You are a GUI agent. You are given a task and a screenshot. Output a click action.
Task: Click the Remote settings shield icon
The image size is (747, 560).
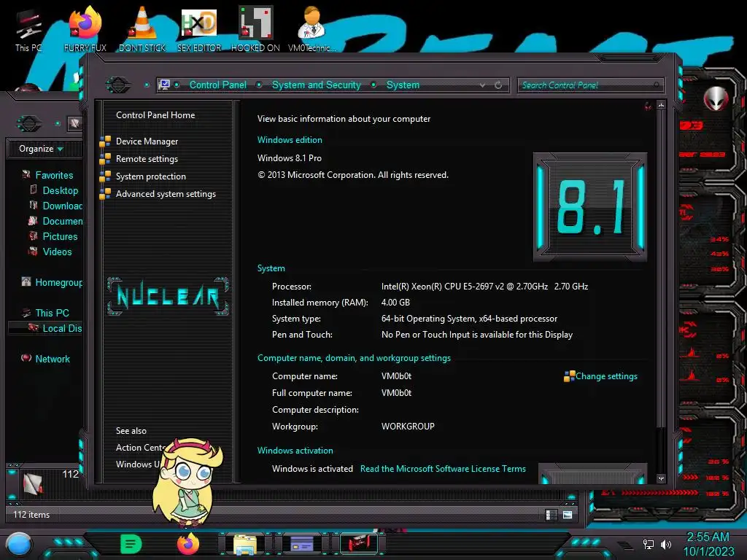[105, 159]
